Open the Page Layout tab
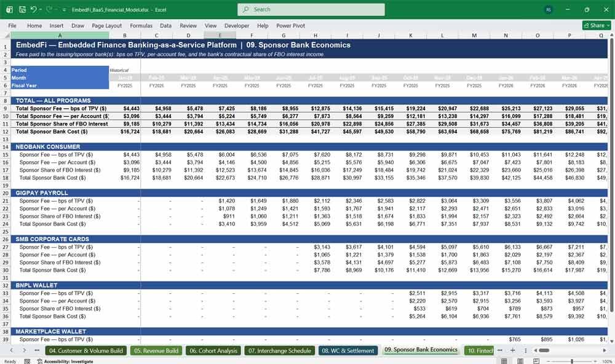615x364 pixels. (106, 25)
